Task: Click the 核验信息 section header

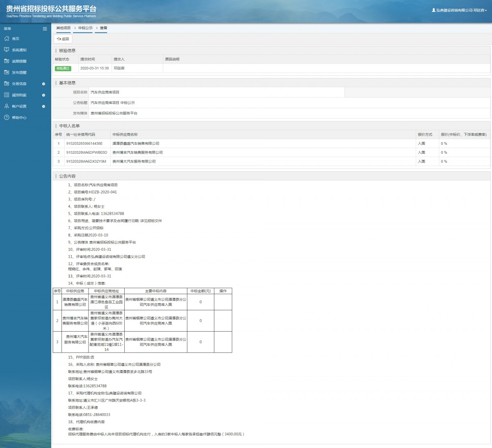Action: pyautogui.click(x=67, y=50)
